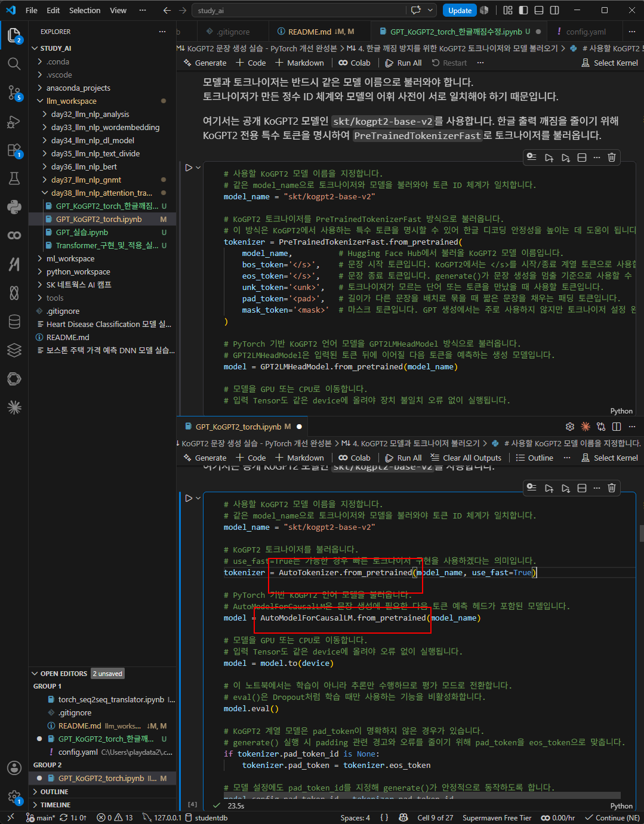The width and height of the screenshot is (644, 824).
Task: Open the Extensions view
Action: [14, 150]
